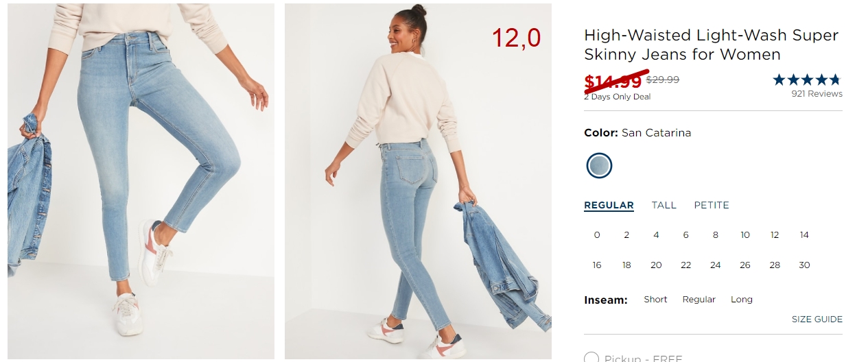
Task: Select the Short inseam option
Action: (x=655, y=300)
